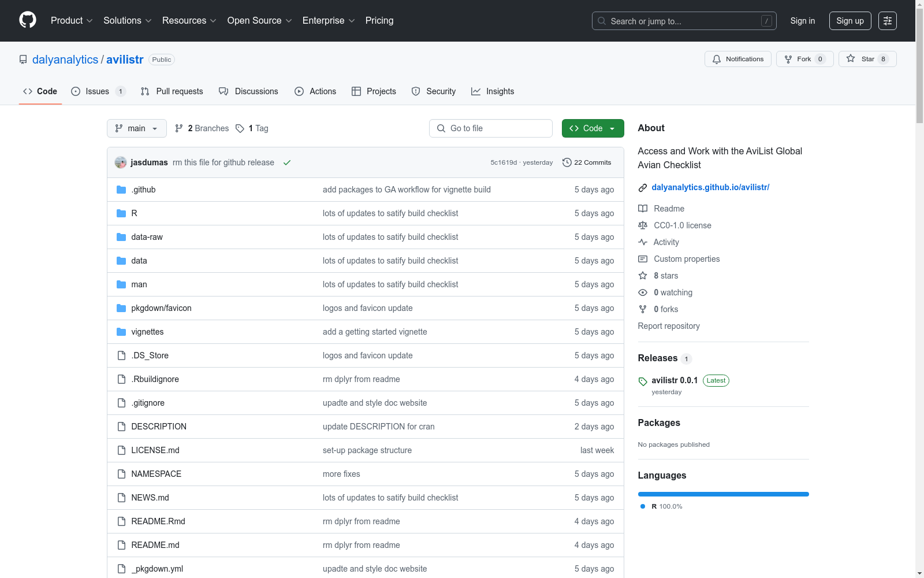Open the header menu options icon
Viewport: 924px width, 578px height.
click(x=888, y=21)
